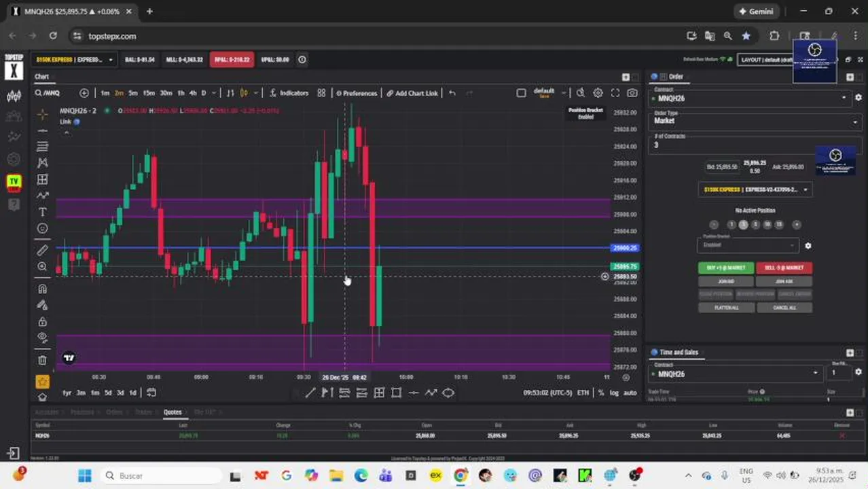Click the green Buy at Market button
The width and height of the screenshot is (868, 489).
pos(726,268)
